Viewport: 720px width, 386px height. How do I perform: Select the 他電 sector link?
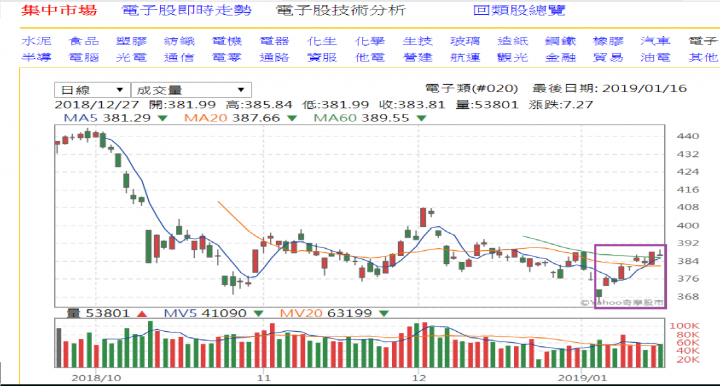point(370,57)
